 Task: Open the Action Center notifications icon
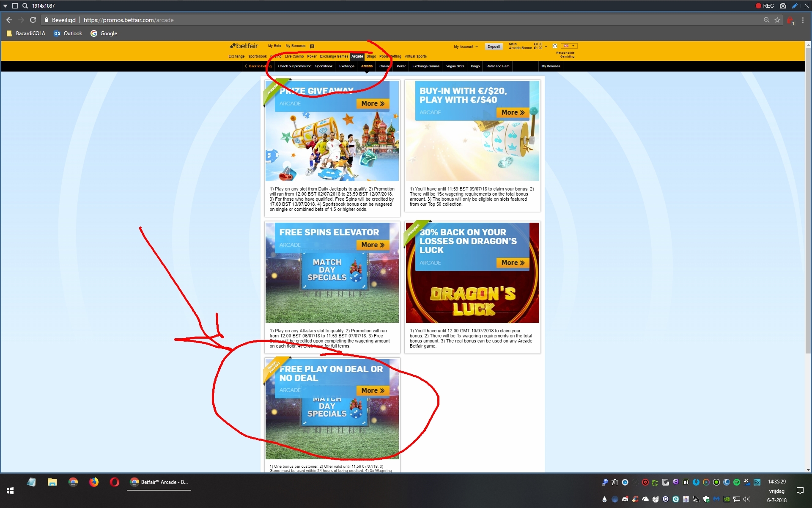point(800,491)
